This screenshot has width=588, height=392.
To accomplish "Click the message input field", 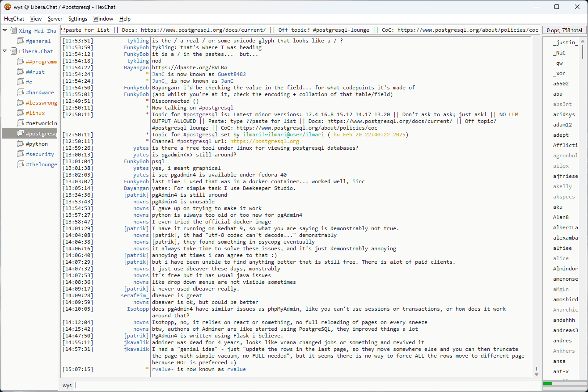I will (x=306, y=385).
